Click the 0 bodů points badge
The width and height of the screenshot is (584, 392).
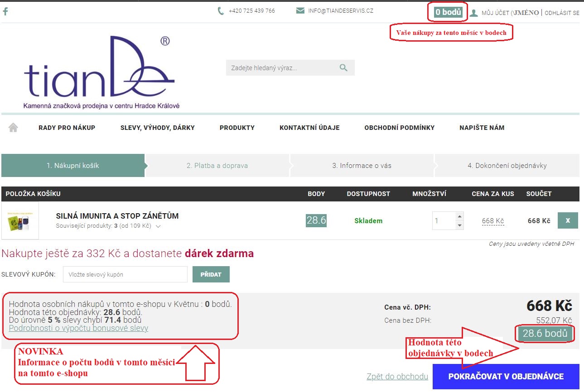click(x=448, y=12)
